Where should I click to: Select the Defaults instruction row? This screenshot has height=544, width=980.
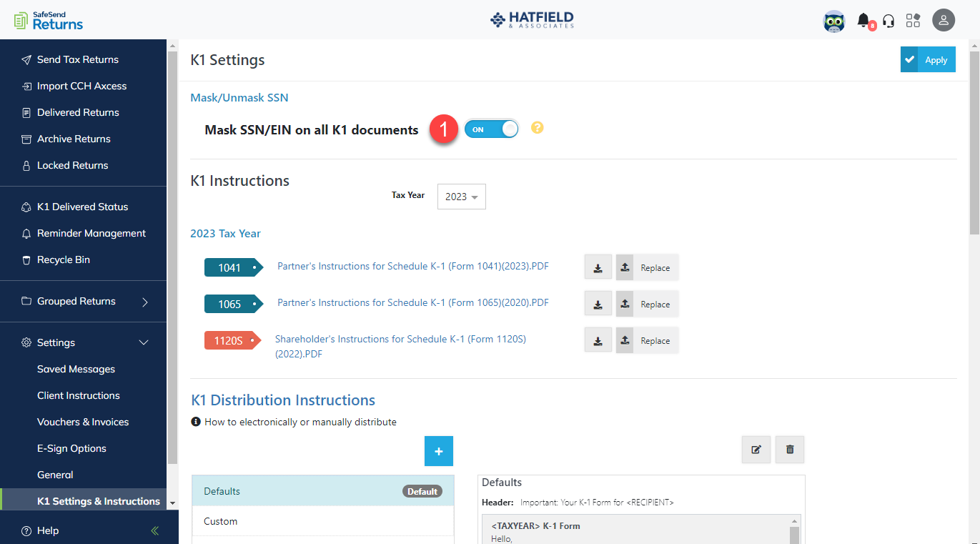point(322,491)
